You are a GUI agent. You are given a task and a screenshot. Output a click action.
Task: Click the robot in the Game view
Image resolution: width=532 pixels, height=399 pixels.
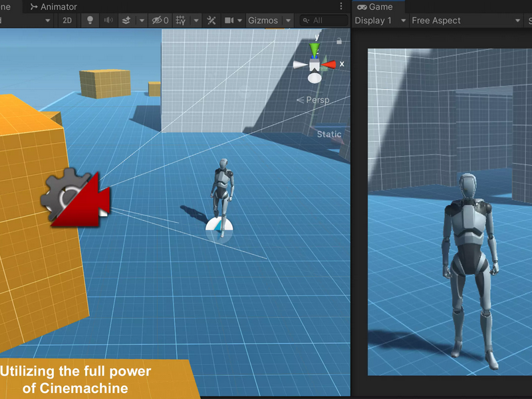[x=470, y=270]
